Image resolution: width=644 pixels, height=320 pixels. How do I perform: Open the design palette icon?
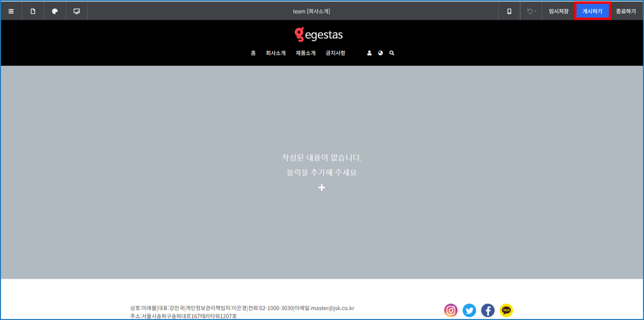click(55, 11)
